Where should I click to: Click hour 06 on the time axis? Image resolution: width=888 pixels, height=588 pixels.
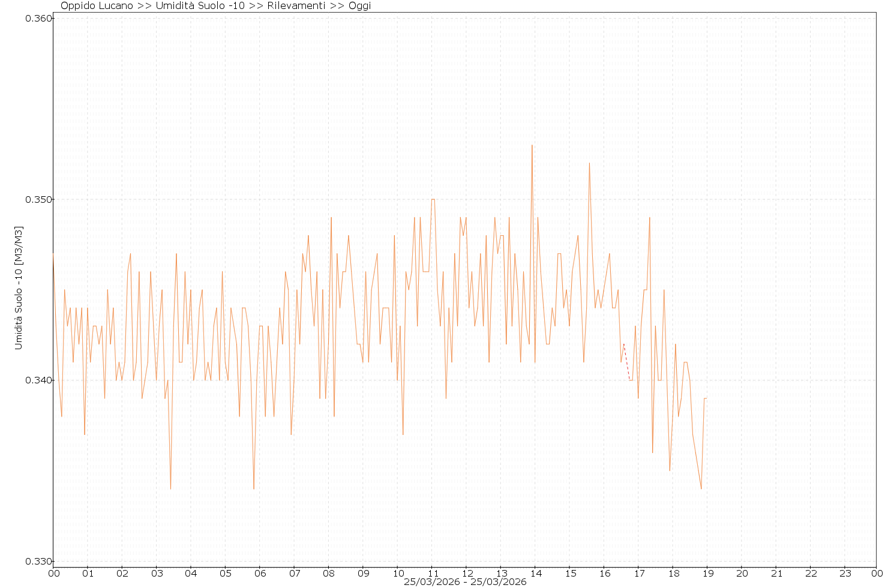pyautogui.click(x=260, y=573)
